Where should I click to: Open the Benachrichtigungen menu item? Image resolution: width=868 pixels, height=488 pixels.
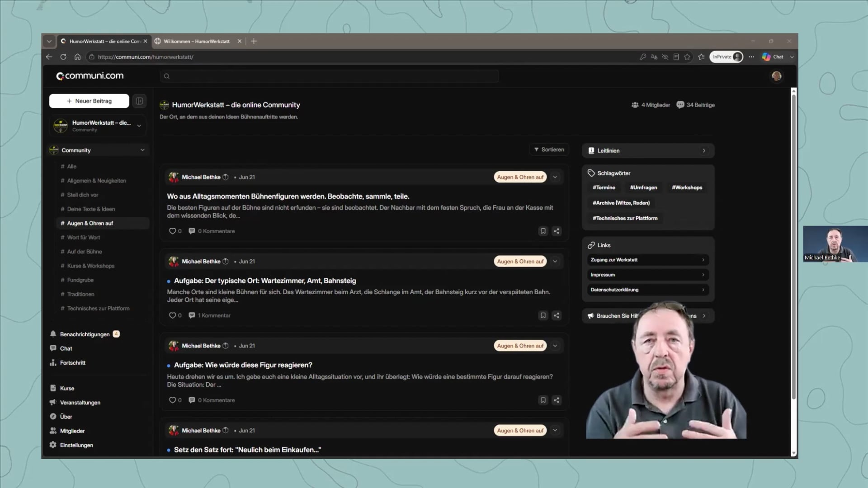click(85, 334)
